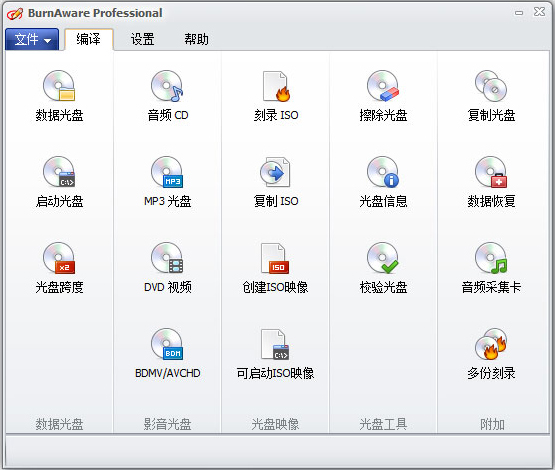
Task: Minimize the BurnAware window
Action: (519, 13)
